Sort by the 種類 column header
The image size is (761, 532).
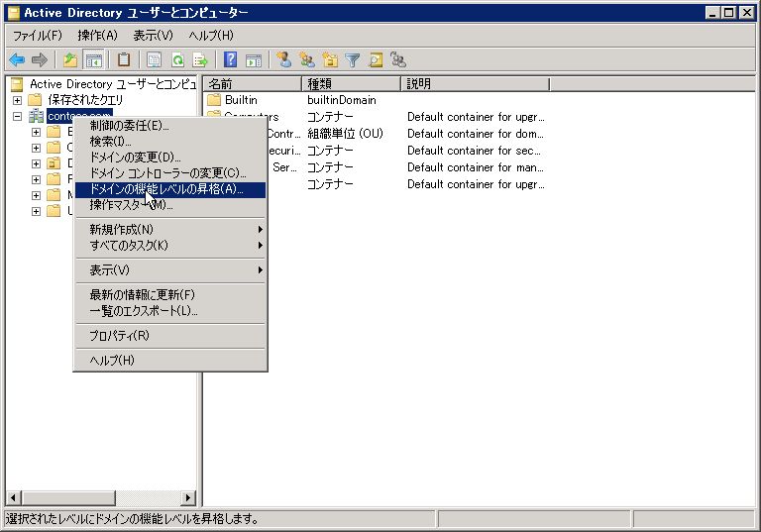point(352,84)
